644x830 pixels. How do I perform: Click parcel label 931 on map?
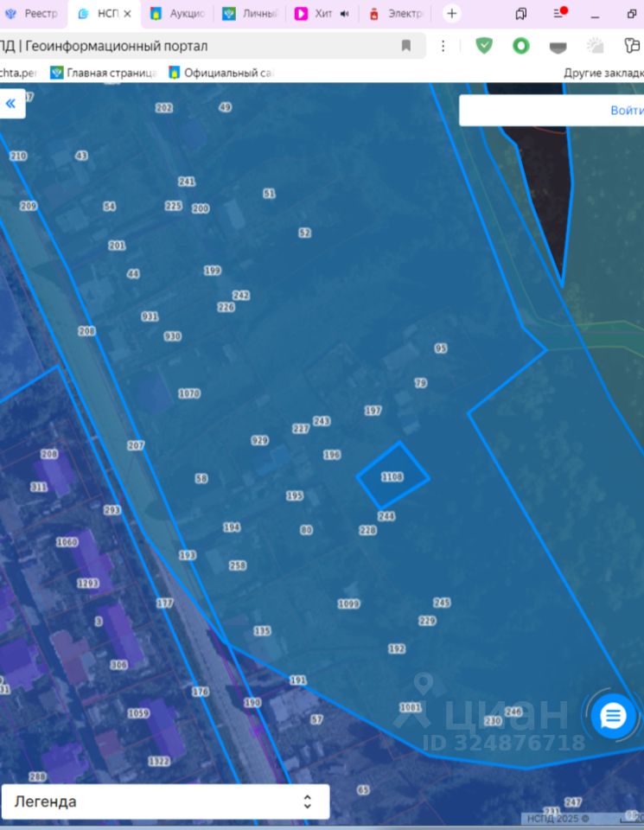coord(150,316)
